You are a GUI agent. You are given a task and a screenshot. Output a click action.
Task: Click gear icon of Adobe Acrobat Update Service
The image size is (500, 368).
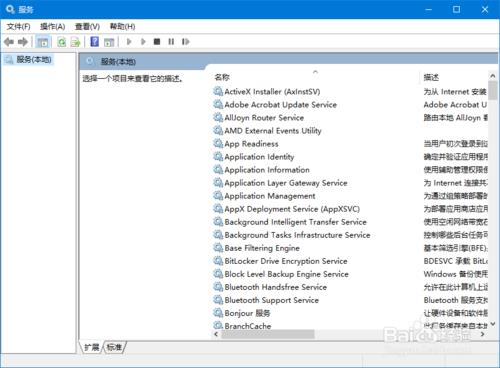point(218,104)
